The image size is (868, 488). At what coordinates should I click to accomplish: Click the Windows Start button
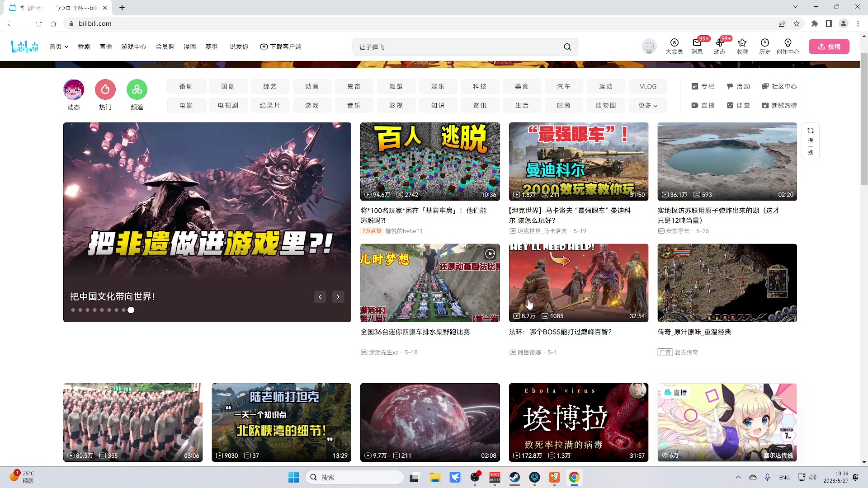click(294, 477)
